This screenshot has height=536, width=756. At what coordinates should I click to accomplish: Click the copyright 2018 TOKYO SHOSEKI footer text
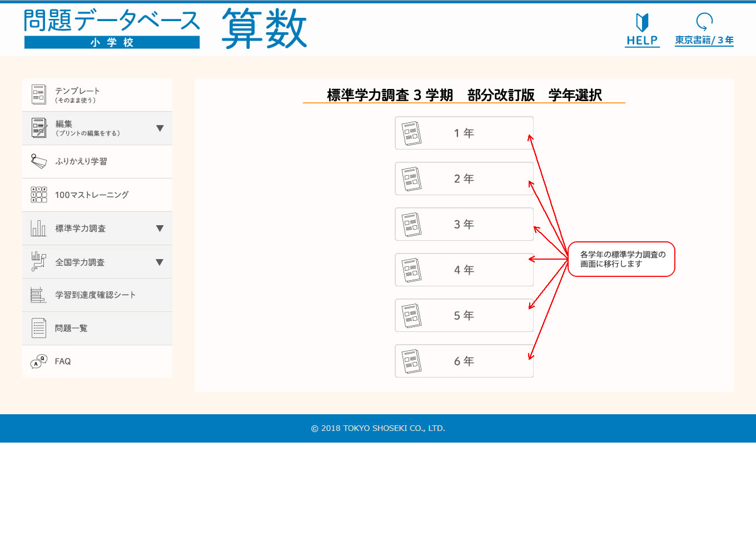[378, 428]
